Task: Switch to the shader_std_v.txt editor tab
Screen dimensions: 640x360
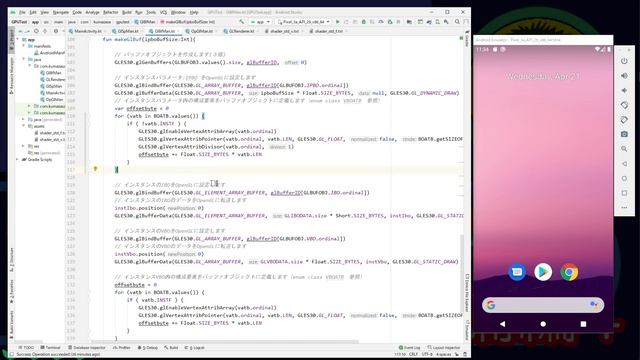Action: pyautogui.click(x=284, y=31)
